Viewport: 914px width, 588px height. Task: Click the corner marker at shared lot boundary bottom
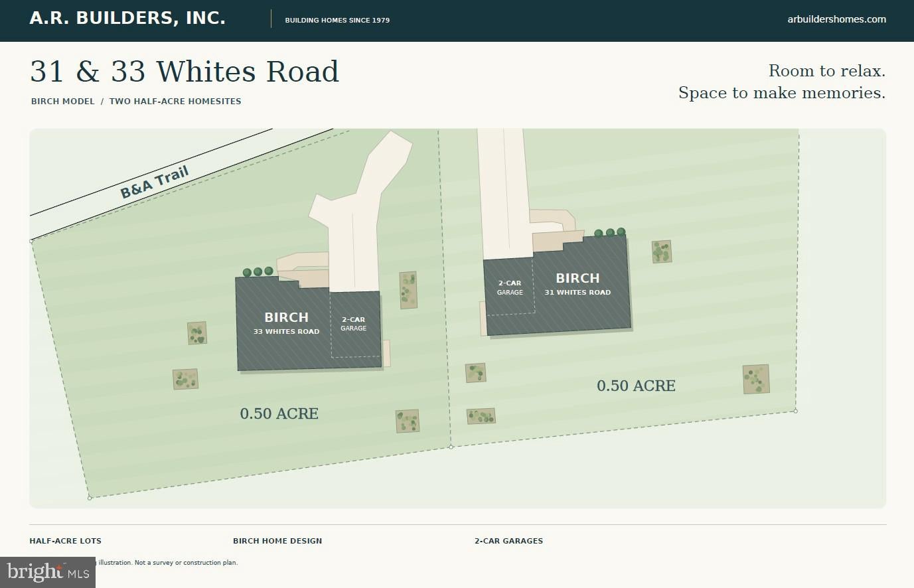click(451, 447)
